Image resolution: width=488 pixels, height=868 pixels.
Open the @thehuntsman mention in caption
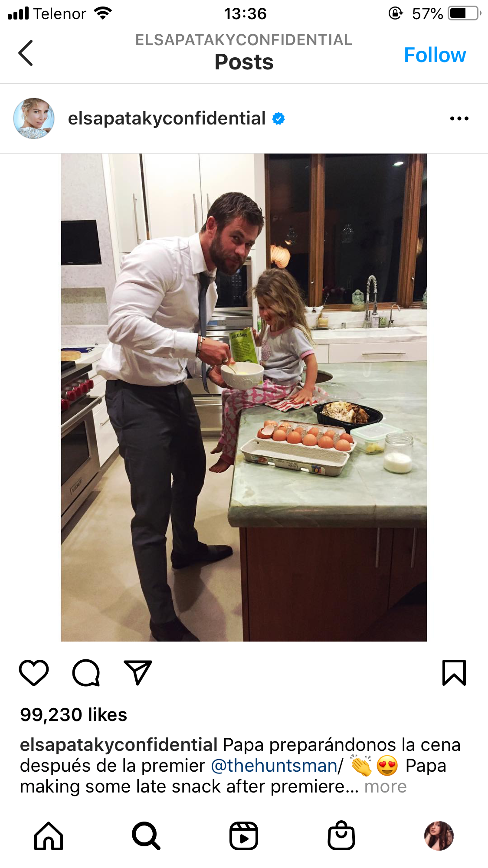coord(274,766)
